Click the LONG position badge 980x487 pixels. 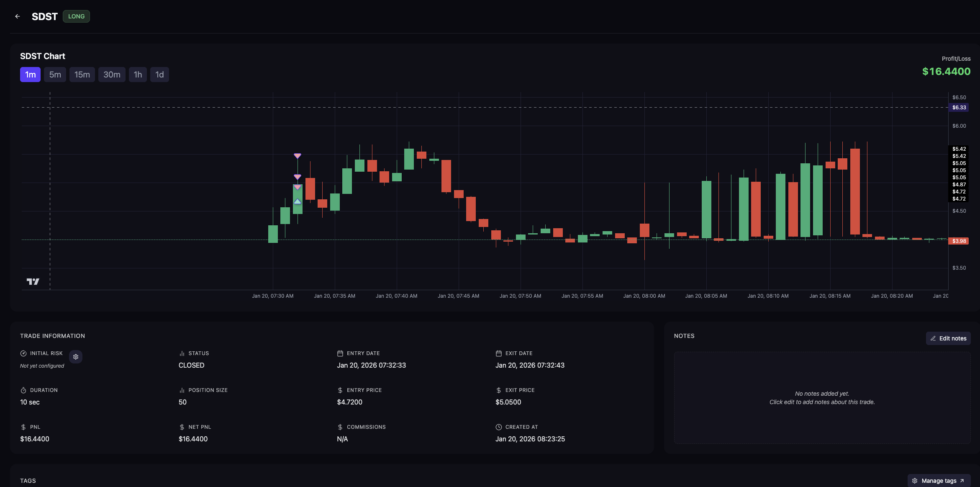coord(76,16)
